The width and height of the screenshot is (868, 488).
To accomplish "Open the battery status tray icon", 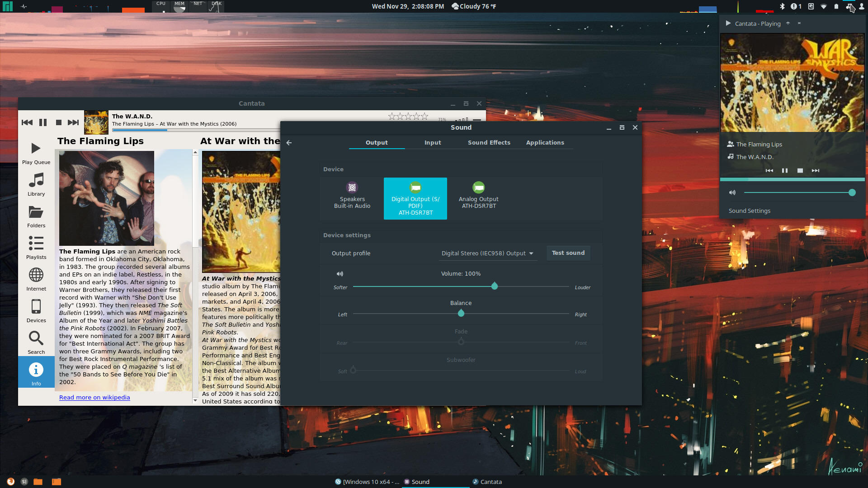I will [x=836, y=6].
